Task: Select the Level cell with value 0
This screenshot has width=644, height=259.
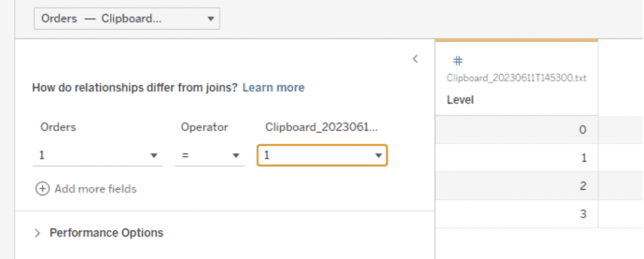Action: click(x=516, y=129)
